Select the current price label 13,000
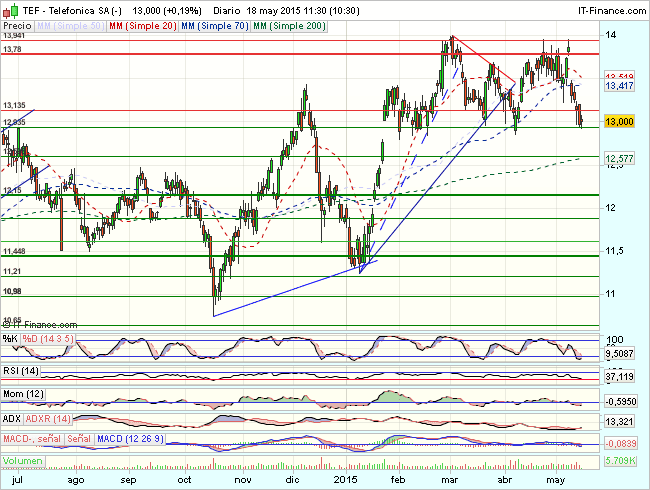The image size is (650, 490). click(619, 121)
